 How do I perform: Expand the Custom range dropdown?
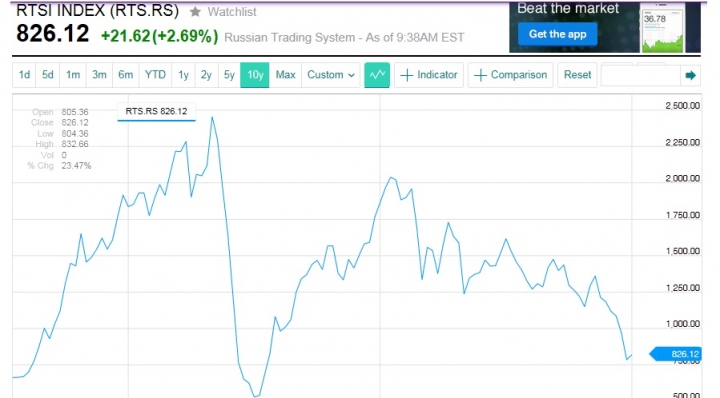click(331, 75)
